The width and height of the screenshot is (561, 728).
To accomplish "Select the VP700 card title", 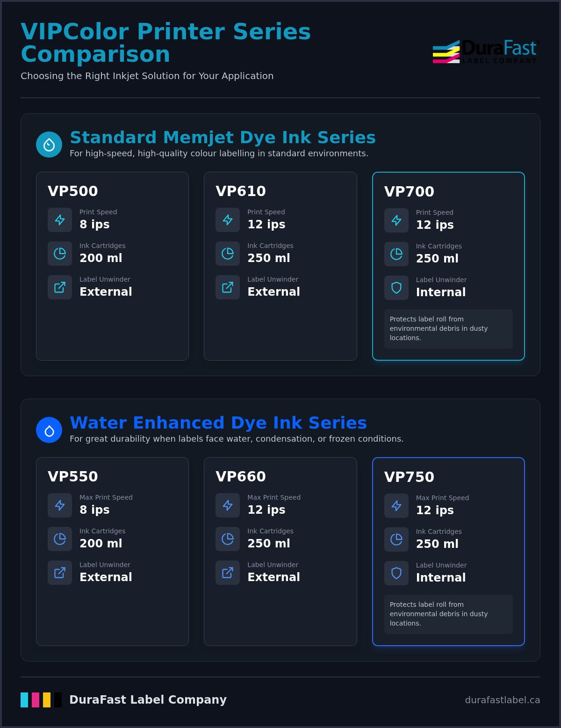I will [x=409, y=191].
